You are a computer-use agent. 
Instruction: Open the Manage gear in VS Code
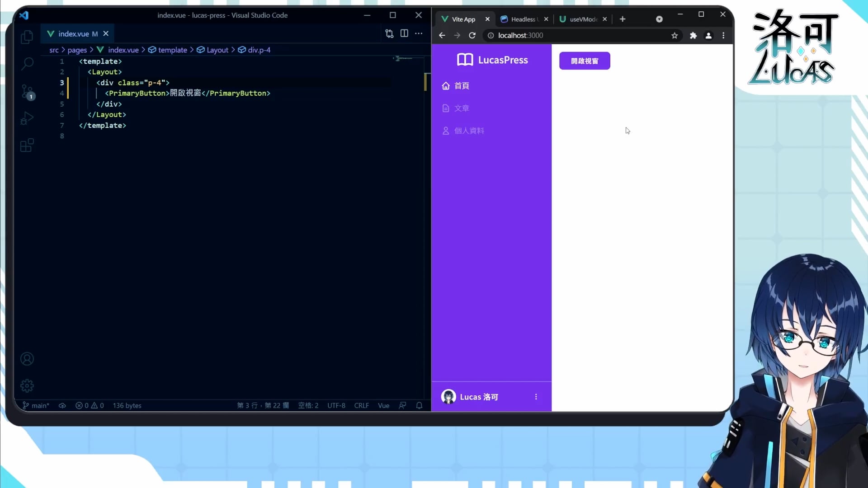click(x=27, y=385)
